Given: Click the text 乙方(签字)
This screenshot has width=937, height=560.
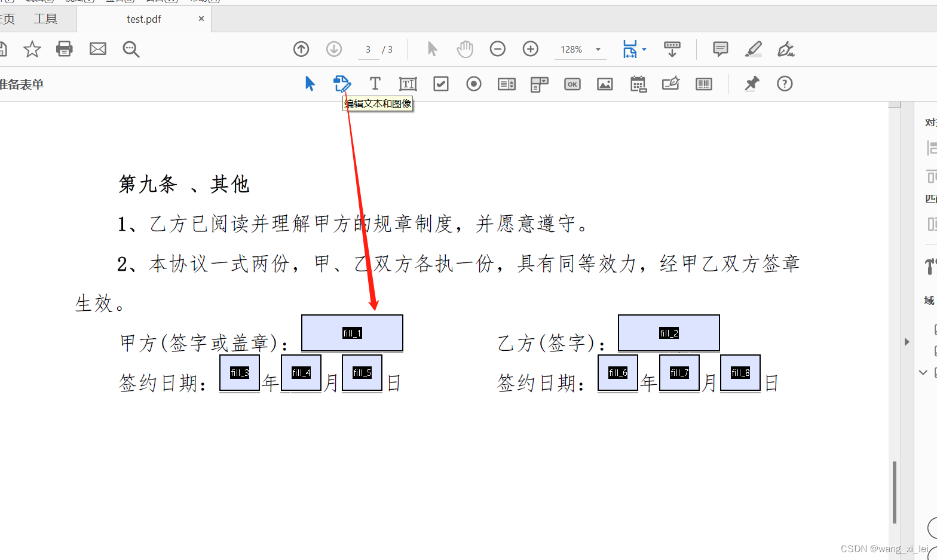Looking at the screenshot, I should click(x=546, y=343).
